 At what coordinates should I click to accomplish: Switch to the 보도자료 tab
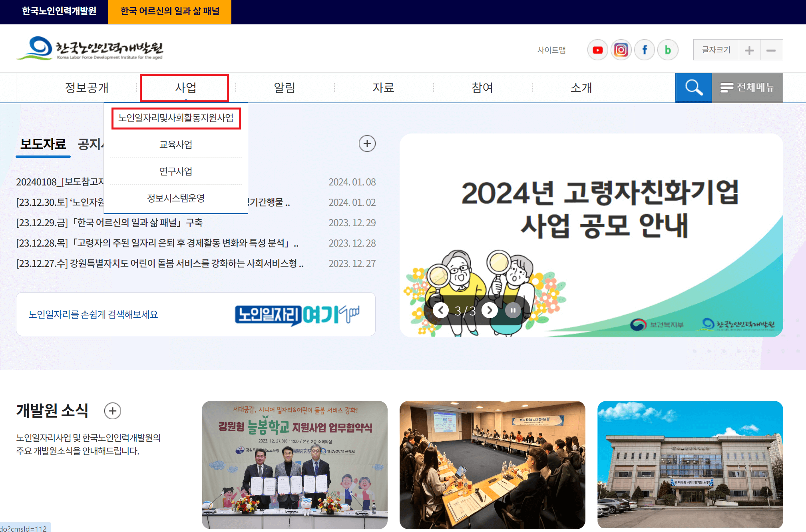pos(43,144)
